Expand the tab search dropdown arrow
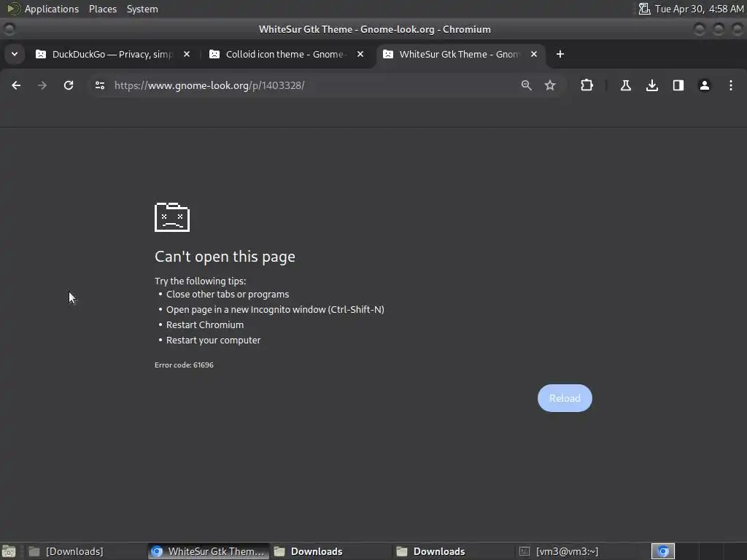Image resolution: width=747 pixels, height=560 pixels. 15,54
